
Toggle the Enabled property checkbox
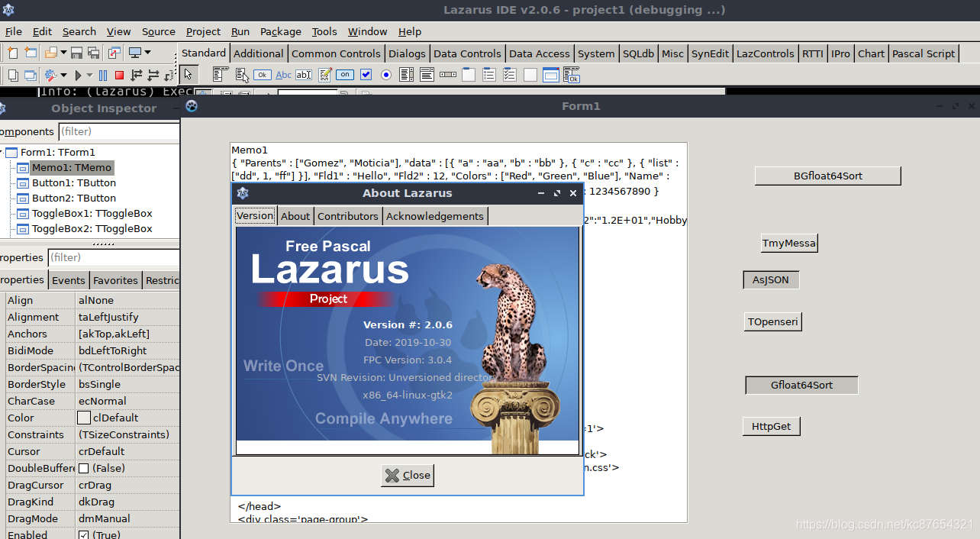(x=84, y=534)
